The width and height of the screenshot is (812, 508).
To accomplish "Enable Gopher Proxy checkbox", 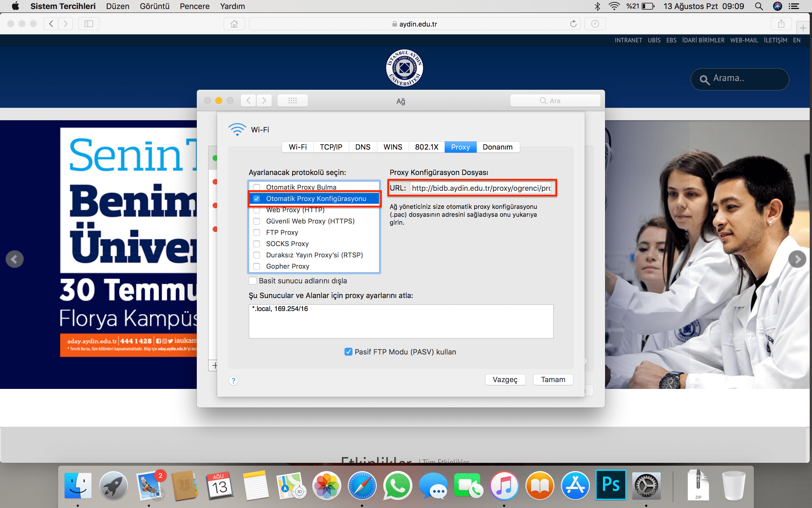I will point(257,266).
